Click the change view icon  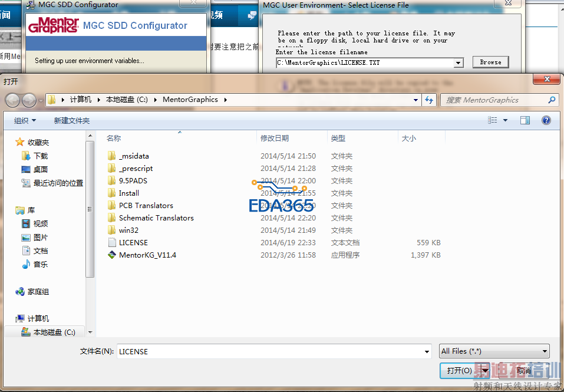click(493, 120)
